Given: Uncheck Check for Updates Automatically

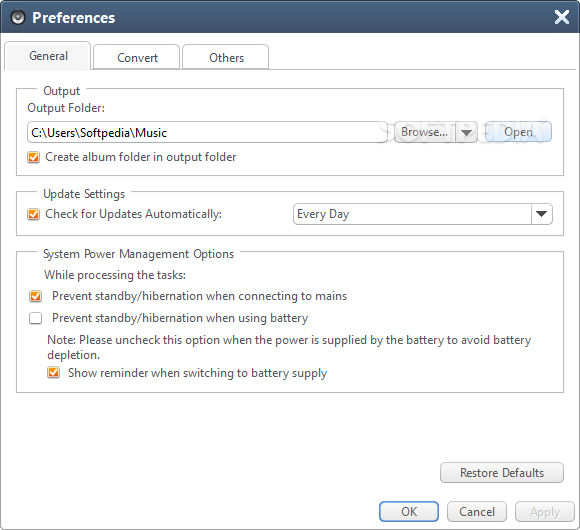Looking at the screenshot, I should click(33, 214).
